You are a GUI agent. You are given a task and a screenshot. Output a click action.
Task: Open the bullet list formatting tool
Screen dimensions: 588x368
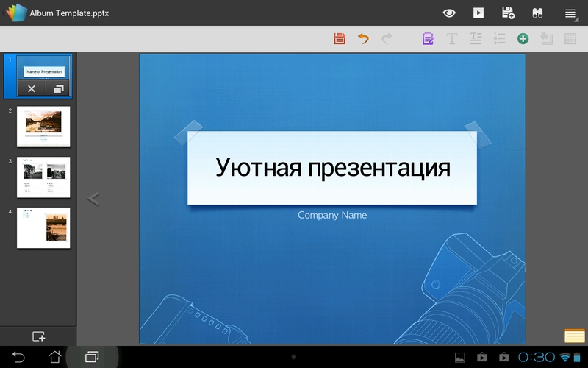tap(499, 39)
